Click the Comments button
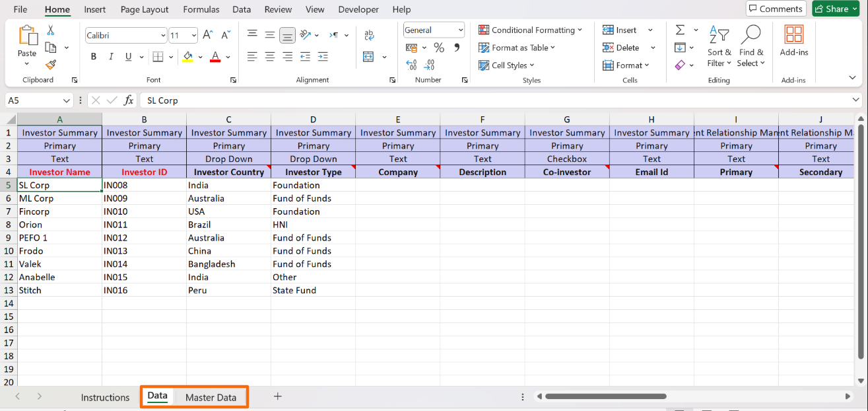The width and height of the screenshot is (868, 411). [776, 9]
